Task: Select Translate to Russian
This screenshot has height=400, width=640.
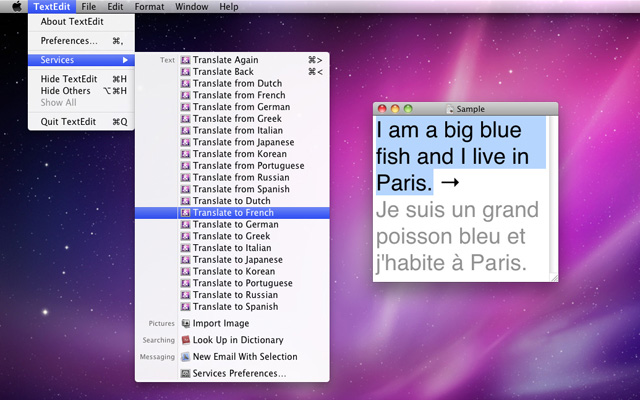Action: (232, 295)
